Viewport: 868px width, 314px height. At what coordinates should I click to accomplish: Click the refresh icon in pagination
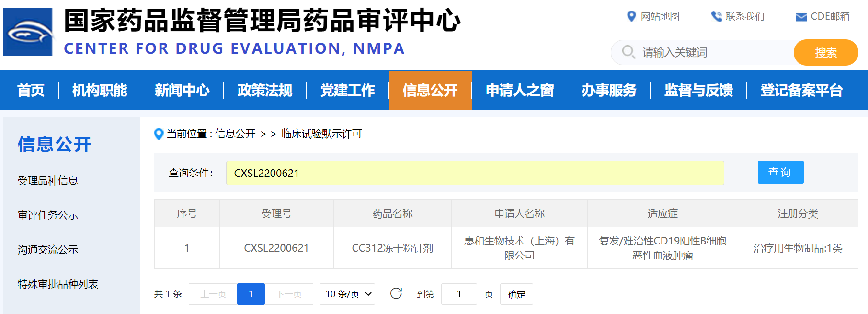(x=396, y=293)
